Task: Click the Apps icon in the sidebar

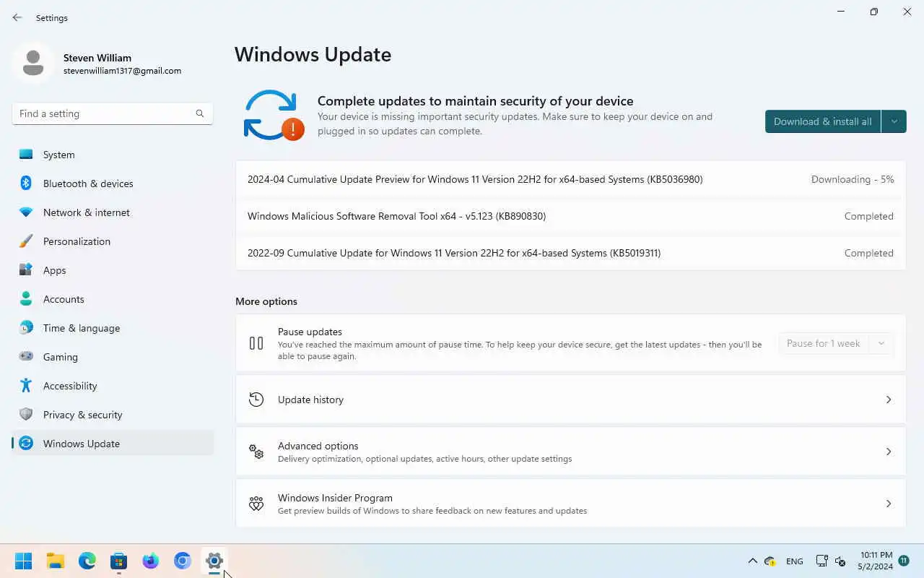Action: [x=26, y=270]
